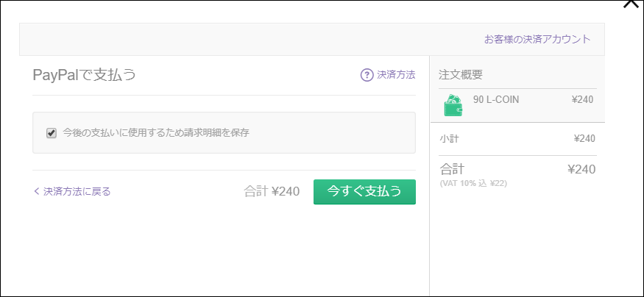Click the VAT 10% 込 ¥22 note
644x297 pixels.
click(473, 183)
